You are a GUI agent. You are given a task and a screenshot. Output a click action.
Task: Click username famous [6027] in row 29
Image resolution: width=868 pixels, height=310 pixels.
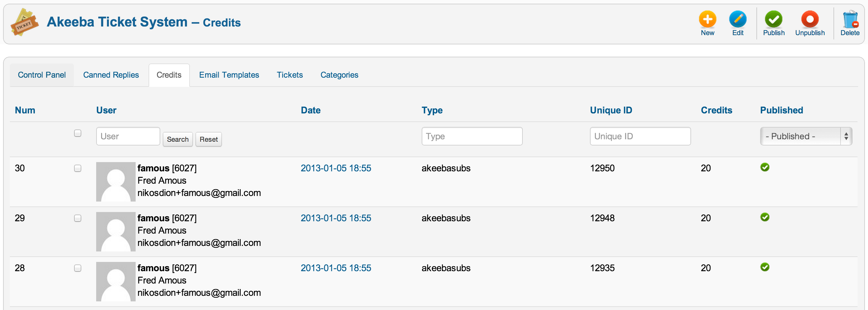click(167, 218)
